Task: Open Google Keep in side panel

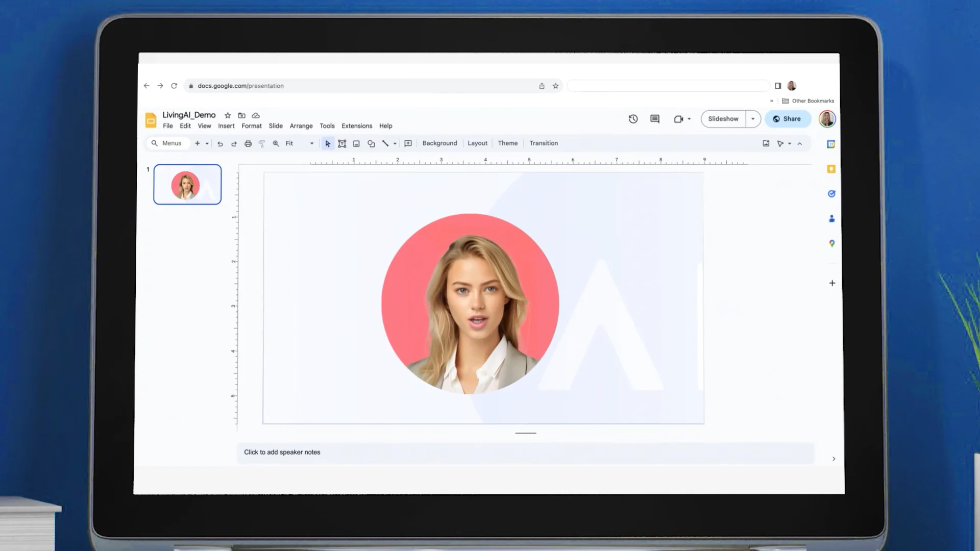Action: click(x=831, y=169)
